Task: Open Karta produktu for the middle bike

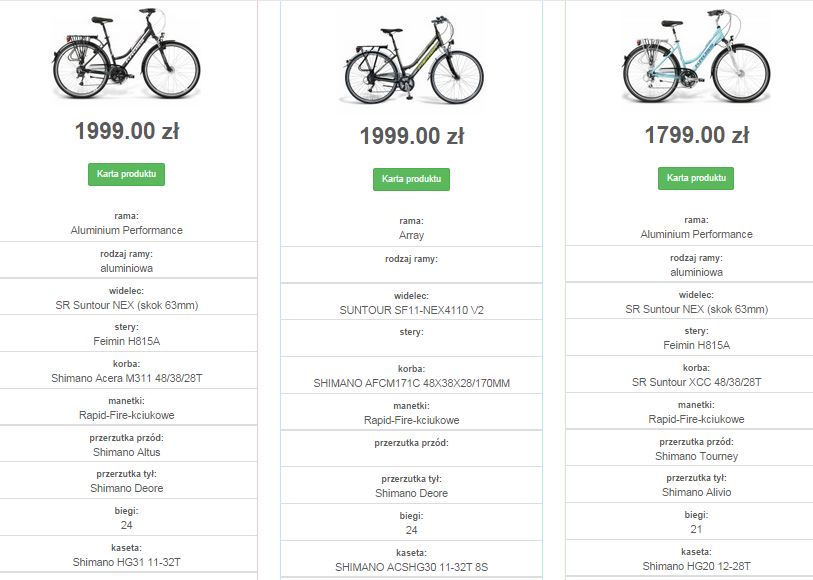Action: pyautogui.click(x=411, y=179)
